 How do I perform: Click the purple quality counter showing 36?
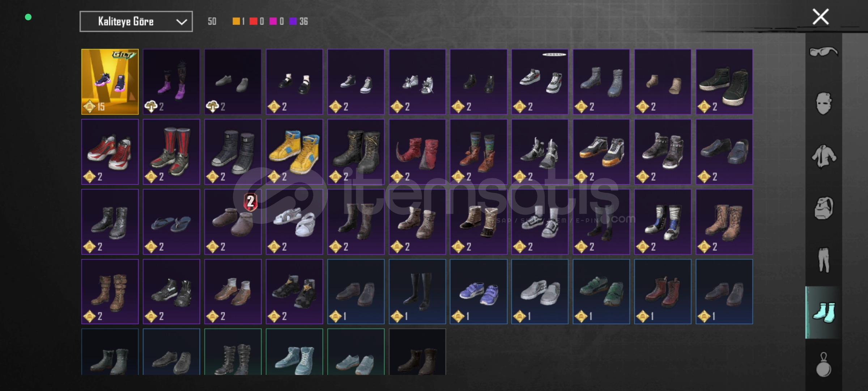[299, 21]
